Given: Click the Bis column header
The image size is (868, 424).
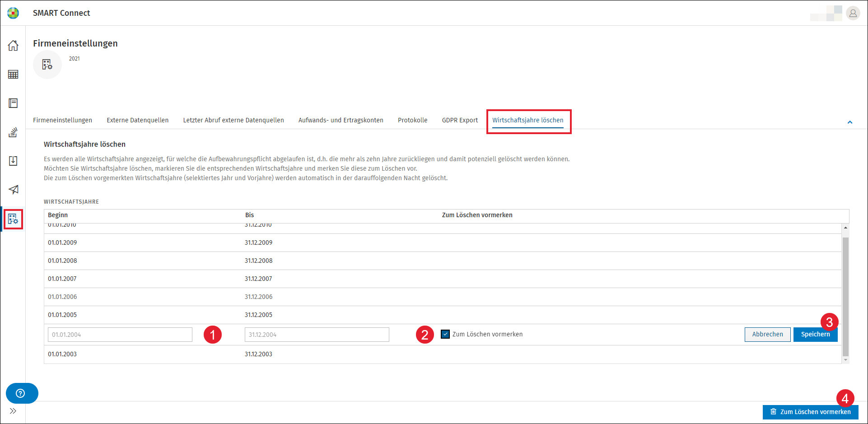Looking at the screenshot, I should (x=250, y=215).
